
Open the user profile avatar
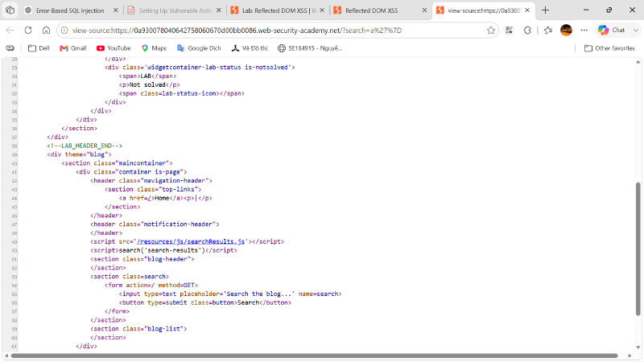[x=566, y=30]
